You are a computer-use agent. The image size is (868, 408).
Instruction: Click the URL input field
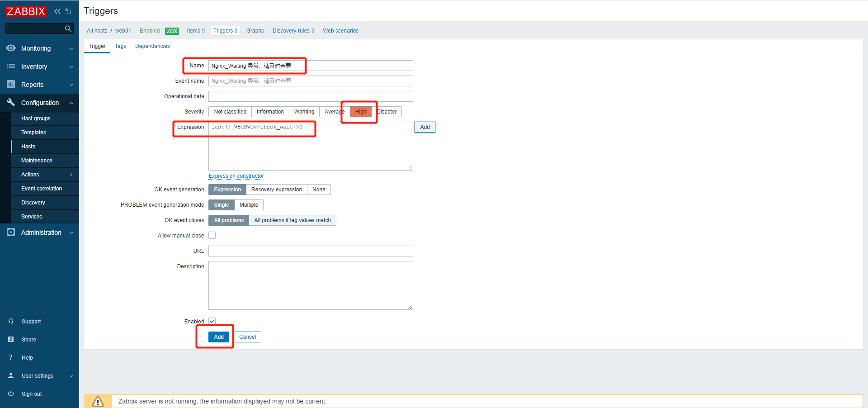coord(311,251)
